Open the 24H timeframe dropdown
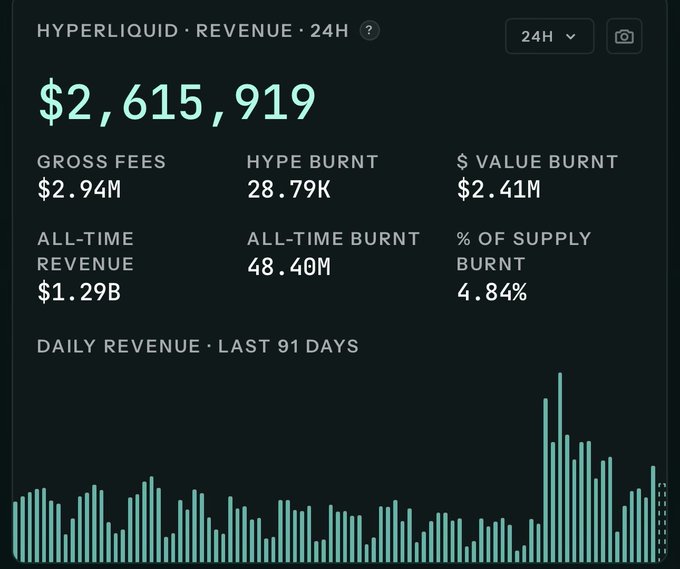 (549, 36)
